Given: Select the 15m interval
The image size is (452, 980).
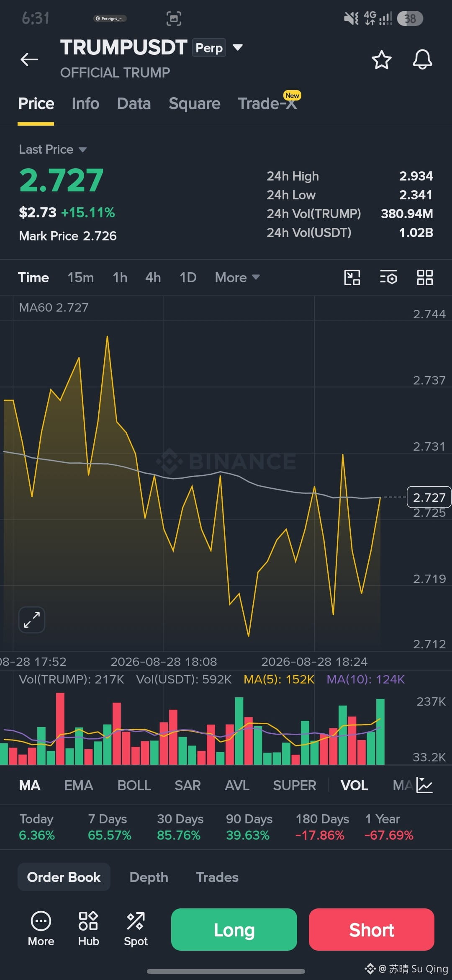Looking at the screenshot, I should click(x=81, y=278).
